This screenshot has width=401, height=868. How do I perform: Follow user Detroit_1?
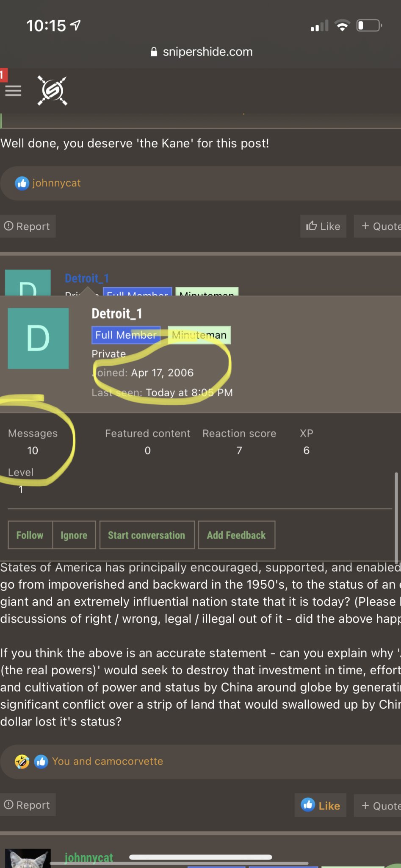[x=30, y=535]
